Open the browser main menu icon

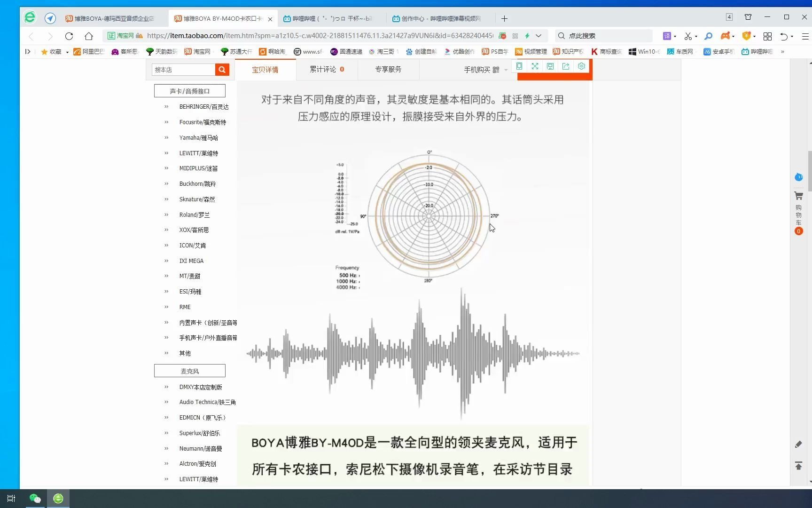pyautogui.click(x=805, y=36)
